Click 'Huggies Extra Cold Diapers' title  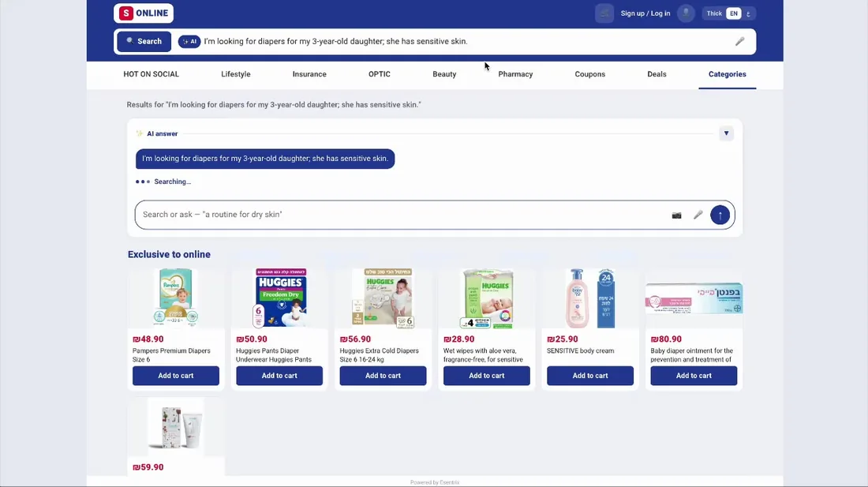click(380, 355)
